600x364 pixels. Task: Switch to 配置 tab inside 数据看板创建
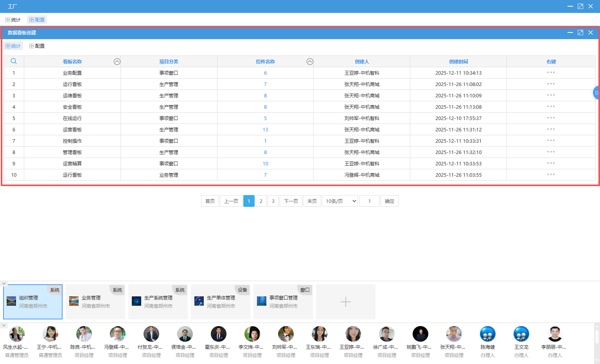37,46
